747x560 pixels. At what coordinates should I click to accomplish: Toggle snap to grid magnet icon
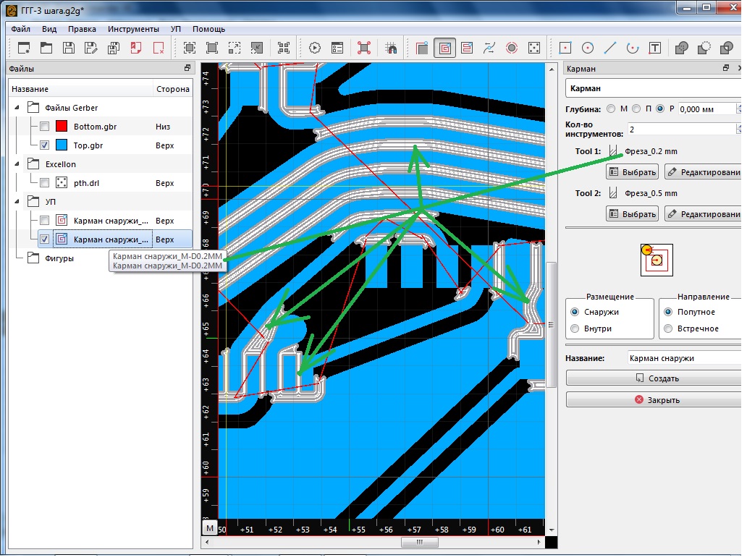coord(391,48)
